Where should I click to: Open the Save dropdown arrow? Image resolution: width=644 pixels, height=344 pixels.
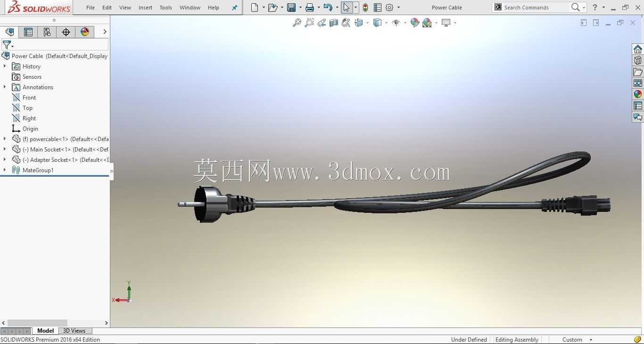[300, 8]
